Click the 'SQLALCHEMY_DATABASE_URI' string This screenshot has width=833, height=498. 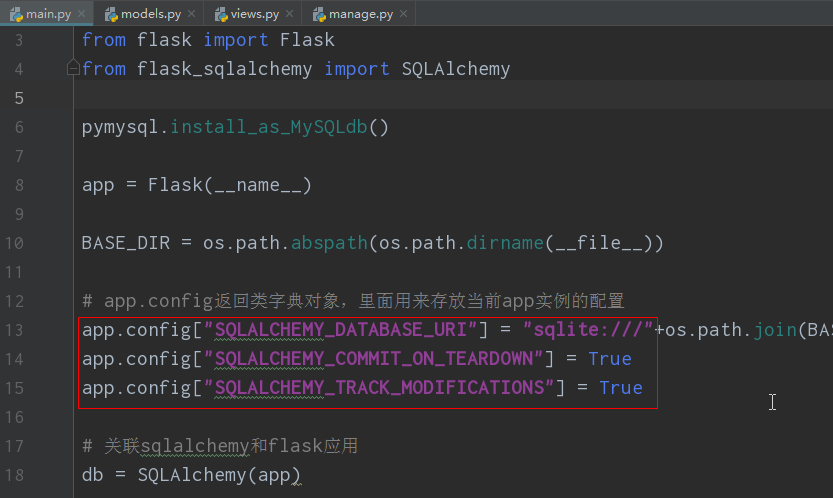coord(341,330)
